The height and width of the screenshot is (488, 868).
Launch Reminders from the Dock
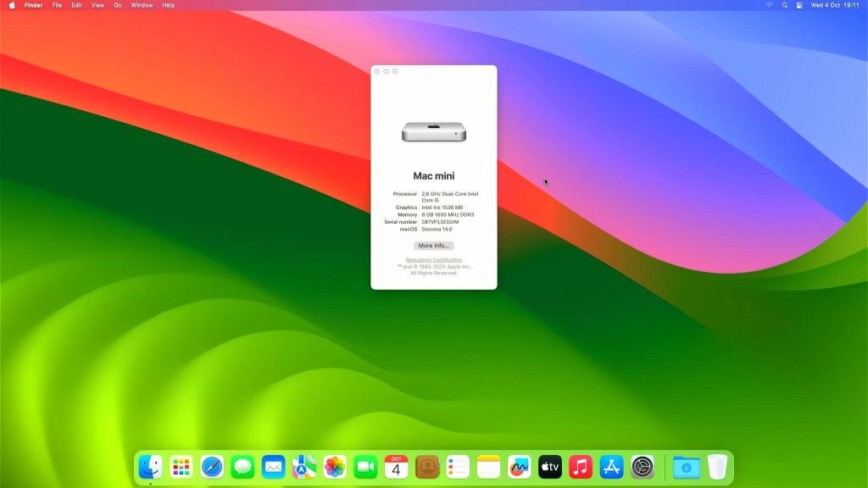pyautogui.click(x=458, y=467)
